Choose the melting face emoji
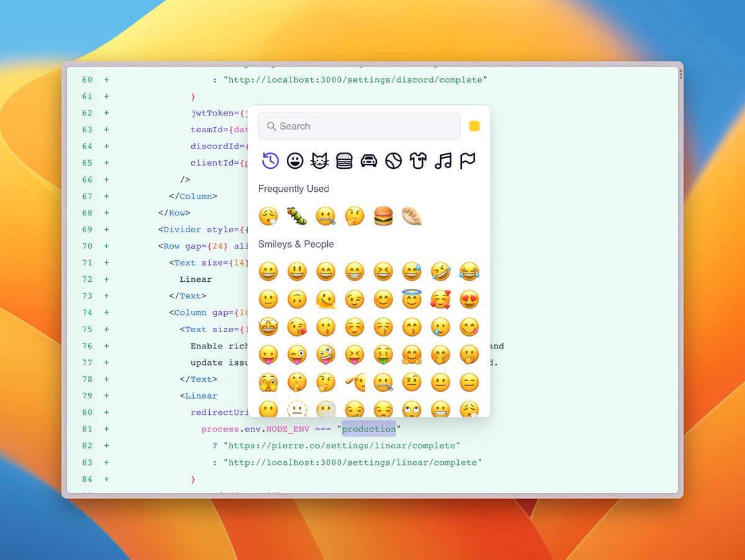This screenshot has height=560, width=745. (326, 299)
